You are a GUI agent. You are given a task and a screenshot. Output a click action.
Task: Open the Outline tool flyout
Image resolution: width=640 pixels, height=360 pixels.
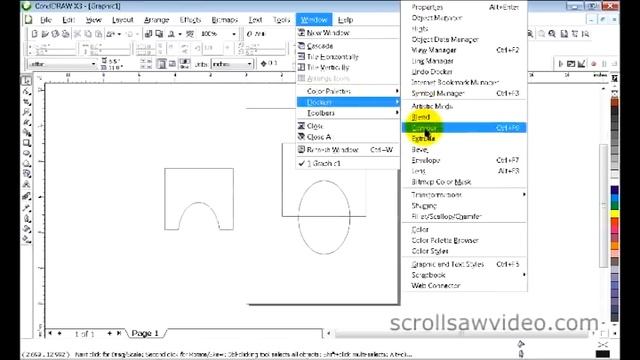click(x=27, y=218)
